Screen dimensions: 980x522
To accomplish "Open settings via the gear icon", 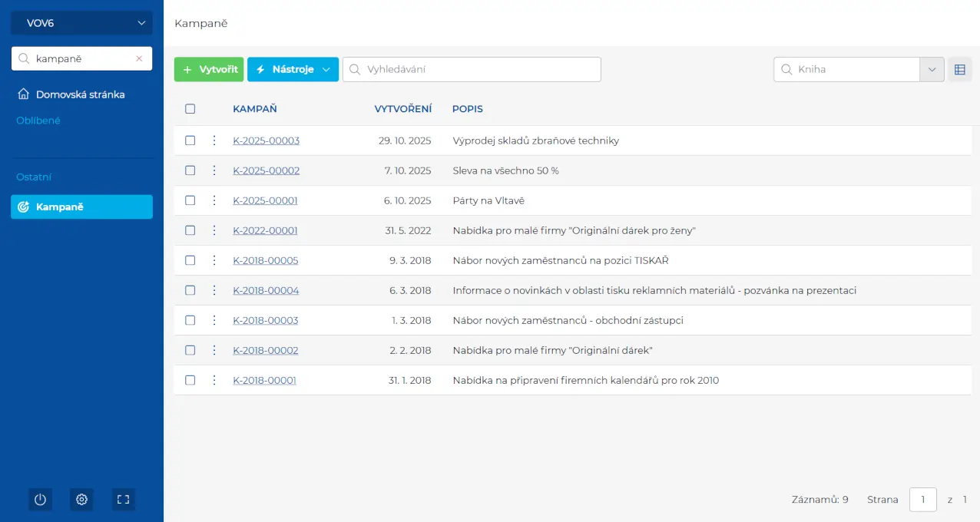I will tap(81, 500).
